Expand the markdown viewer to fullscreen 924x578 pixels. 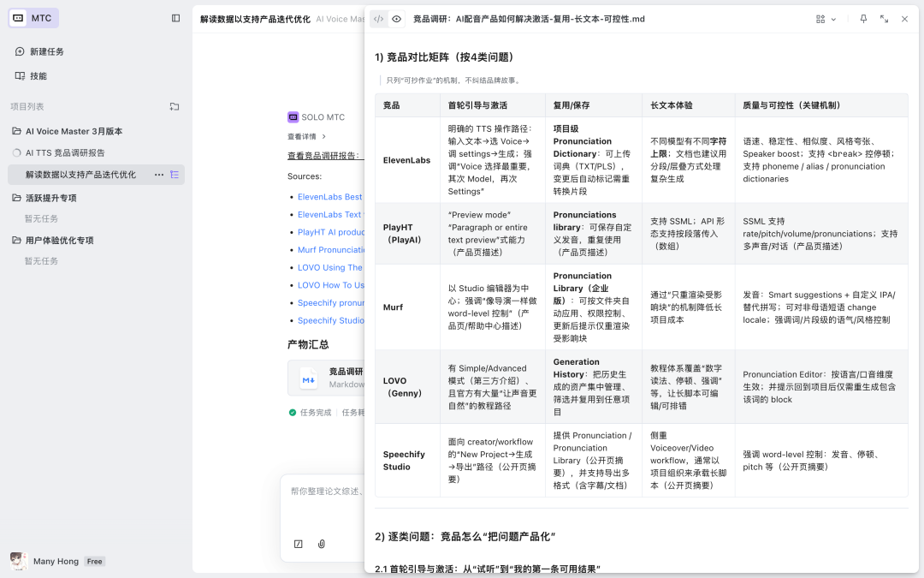pos(885,18)
